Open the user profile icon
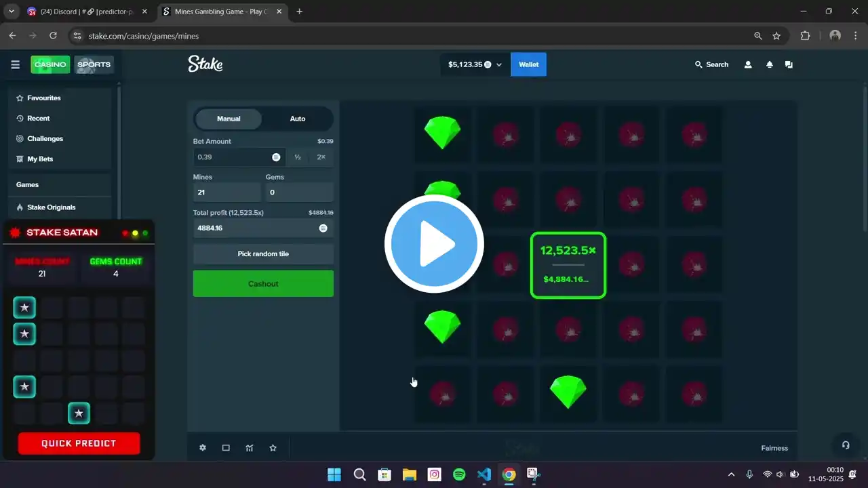This screenshot has height=488, width=868. pyautogui.click(x=748, y=64)
